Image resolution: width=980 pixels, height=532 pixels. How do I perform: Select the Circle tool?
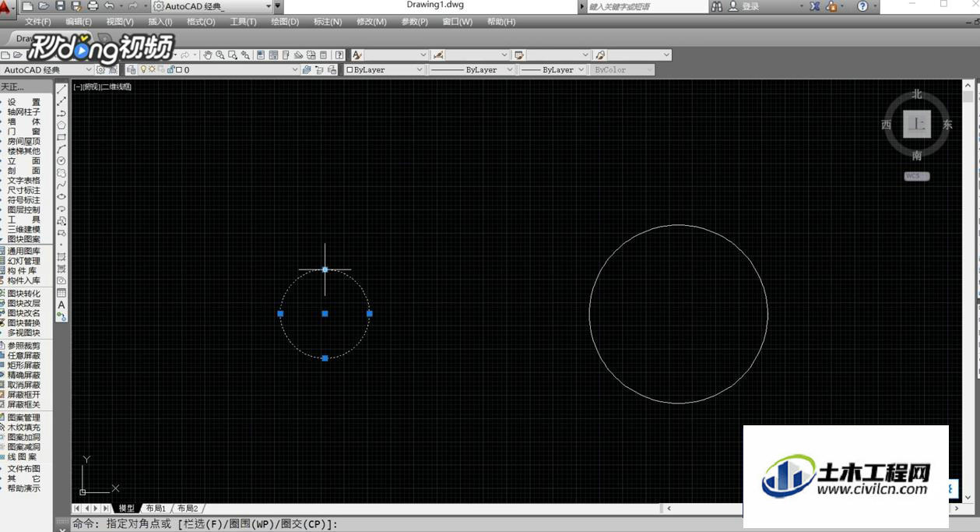pos(61,160)
